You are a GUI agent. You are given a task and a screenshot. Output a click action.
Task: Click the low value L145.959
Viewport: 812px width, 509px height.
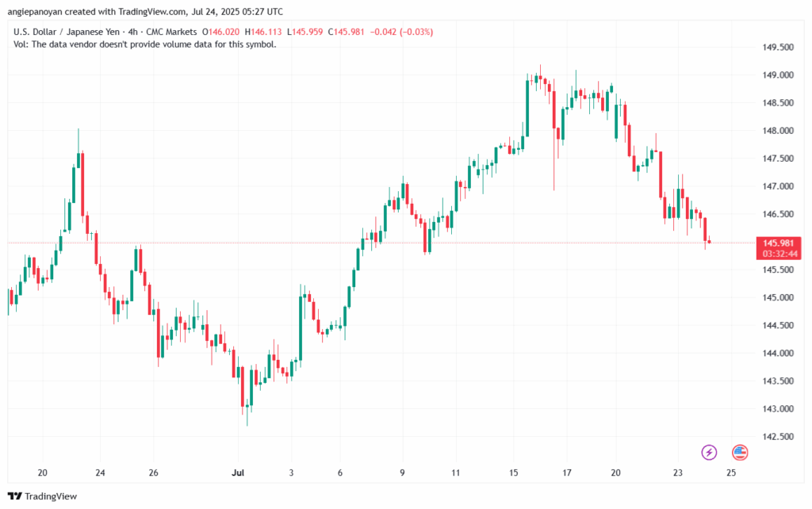pyautogui.click(x=305, y=32)
